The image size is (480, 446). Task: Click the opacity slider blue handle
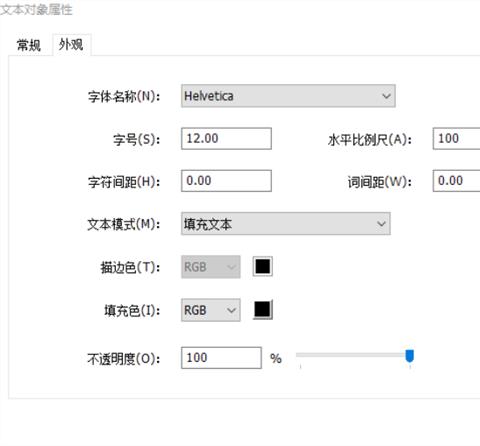pyautogui.click(x=410, y=356)
